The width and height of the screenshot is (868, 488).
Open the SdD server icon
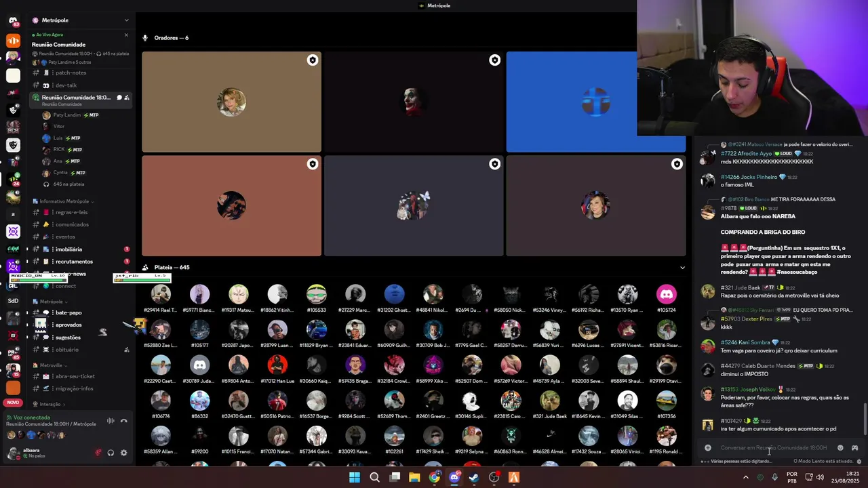click(13, 301)
